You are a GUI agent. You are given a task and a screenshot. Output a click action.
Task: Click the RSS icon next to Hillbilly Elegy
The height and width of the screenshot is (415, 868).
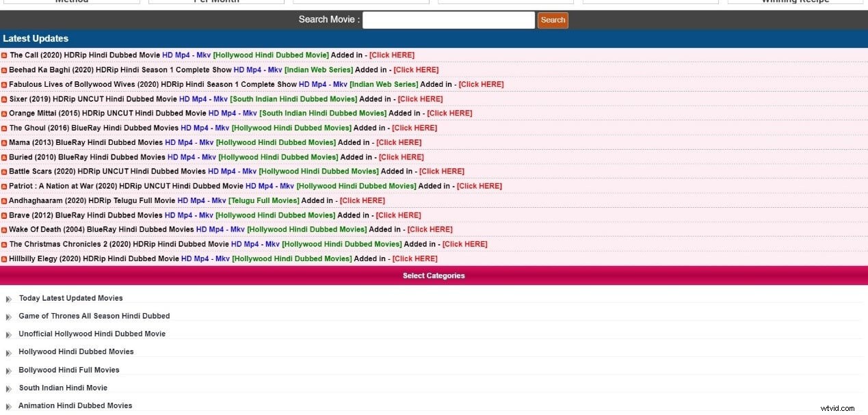[x=4, y=258]
